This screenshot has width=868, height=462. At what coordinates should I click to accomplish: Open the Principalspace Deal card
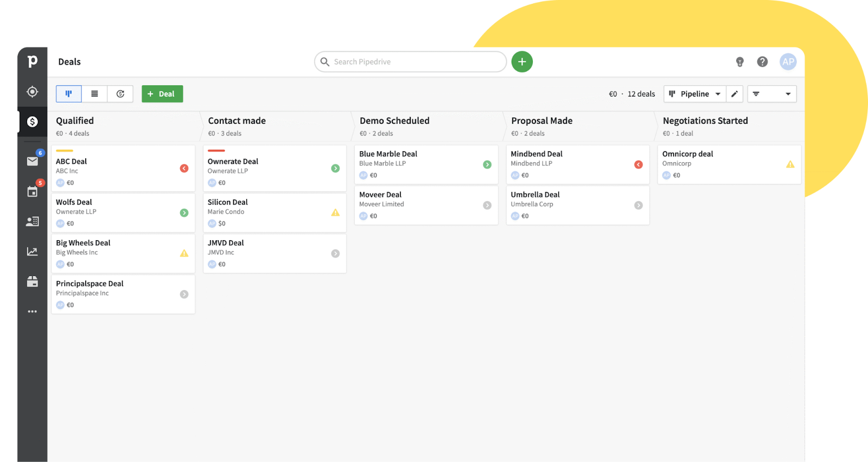123,294
